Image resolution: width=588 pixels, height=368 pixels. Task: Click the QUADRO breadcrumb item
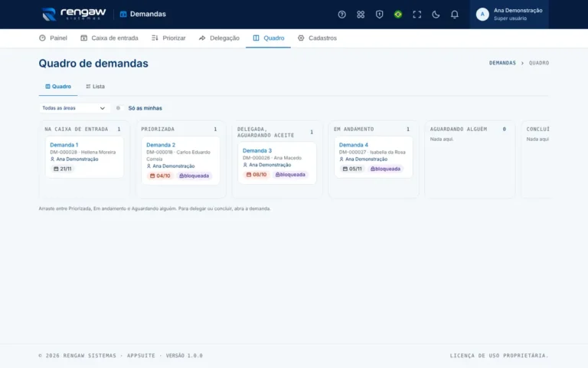(539, 63)
